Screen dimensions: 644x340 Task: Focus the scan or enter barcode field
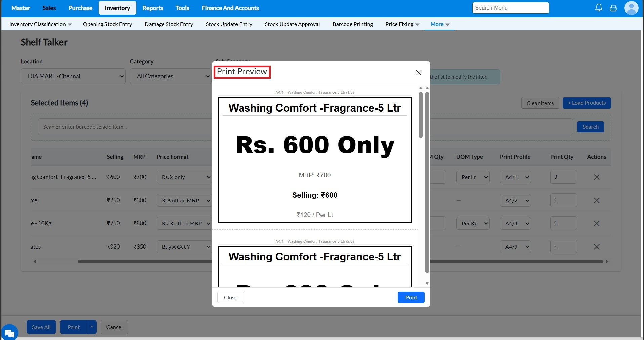click(125, 127)
